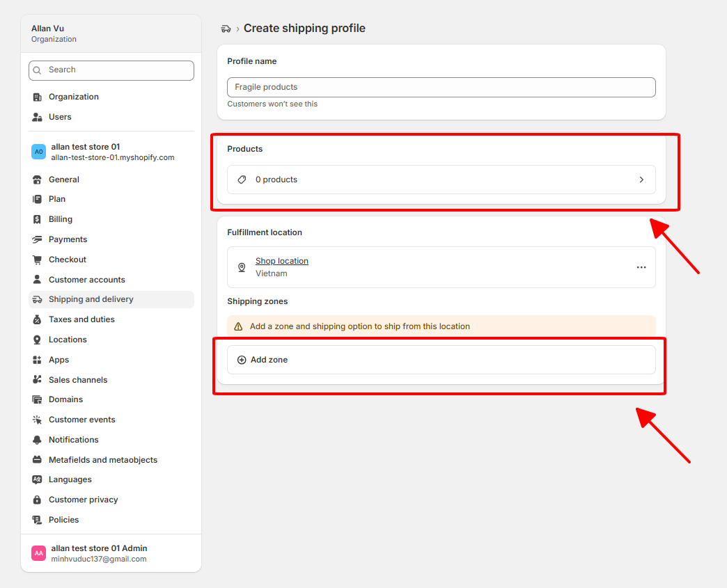Click the warning icon in shipping zone banner
The image size is (727, 588).
(238, 326)
